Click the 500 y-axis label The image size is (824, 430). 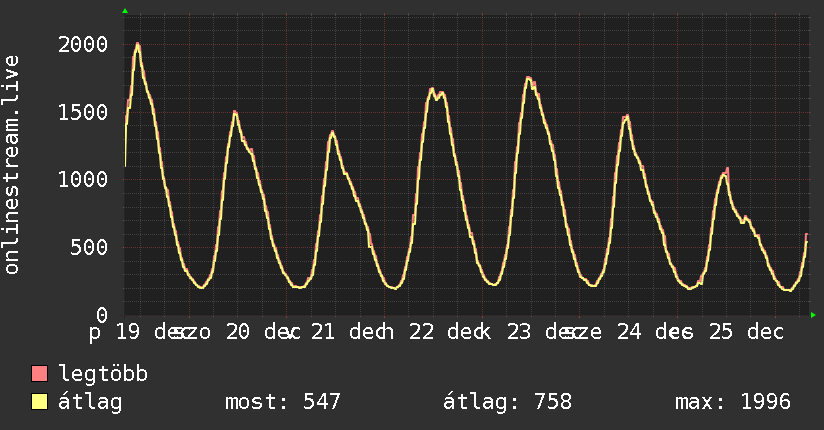(89, 247)
